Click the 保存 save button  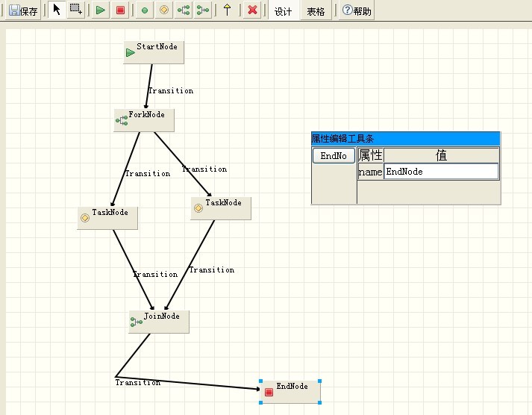[x=23, y=11]
